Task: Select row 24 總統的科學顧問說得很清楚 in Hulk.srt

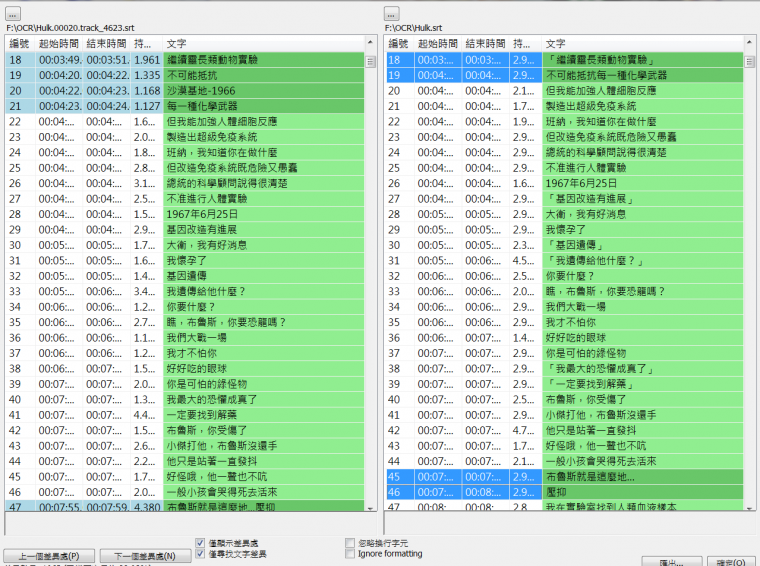Action: [564, 153]
